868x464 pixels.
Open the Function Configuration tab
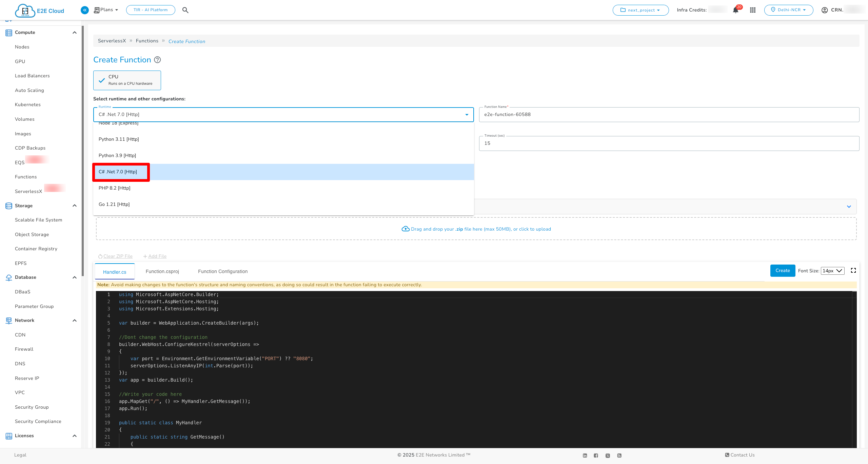tap(222, 271)
